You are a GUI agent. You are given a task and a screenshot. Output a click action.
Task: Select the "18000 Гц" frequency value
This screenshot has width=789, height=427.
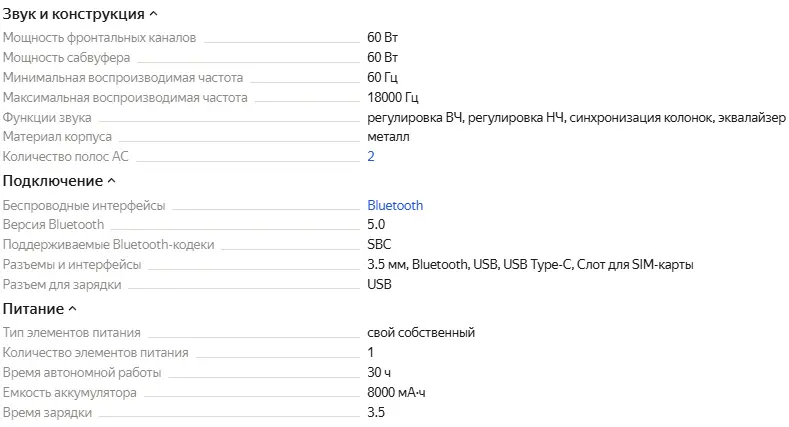coord(393,98)
